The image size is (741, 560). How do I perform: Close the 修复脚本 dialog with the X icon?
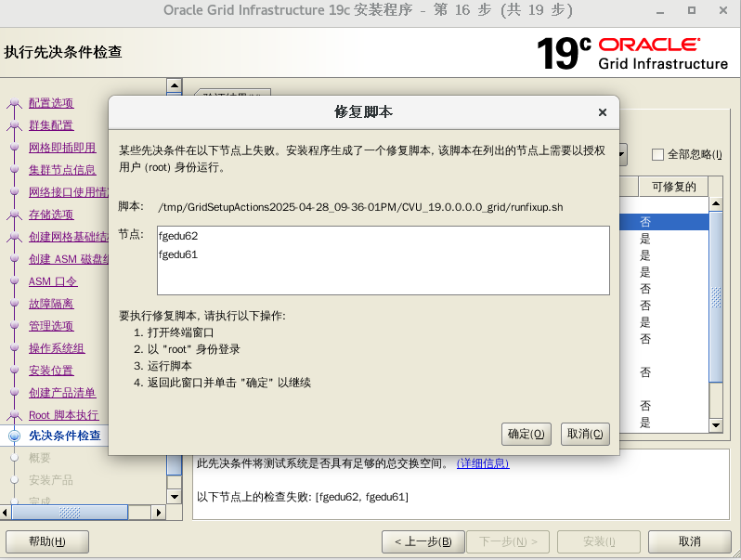[x=602, y=112]
